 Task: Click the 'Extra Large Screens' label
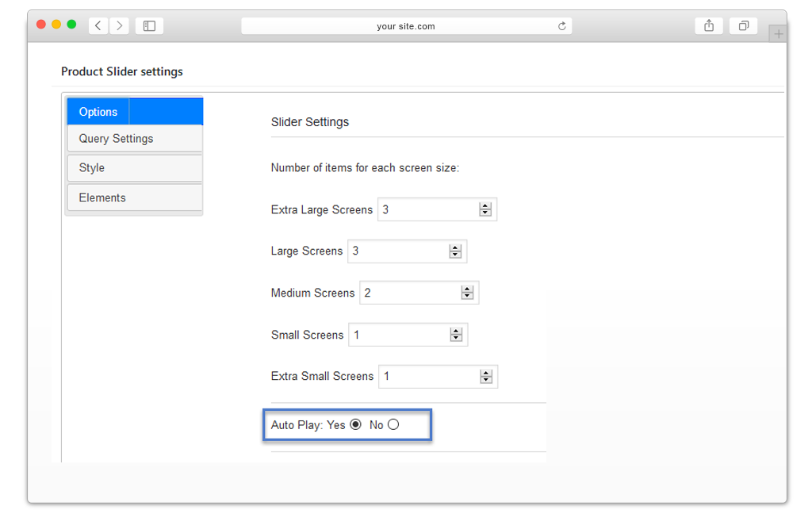pyautogui.click(x=322, y=209)
